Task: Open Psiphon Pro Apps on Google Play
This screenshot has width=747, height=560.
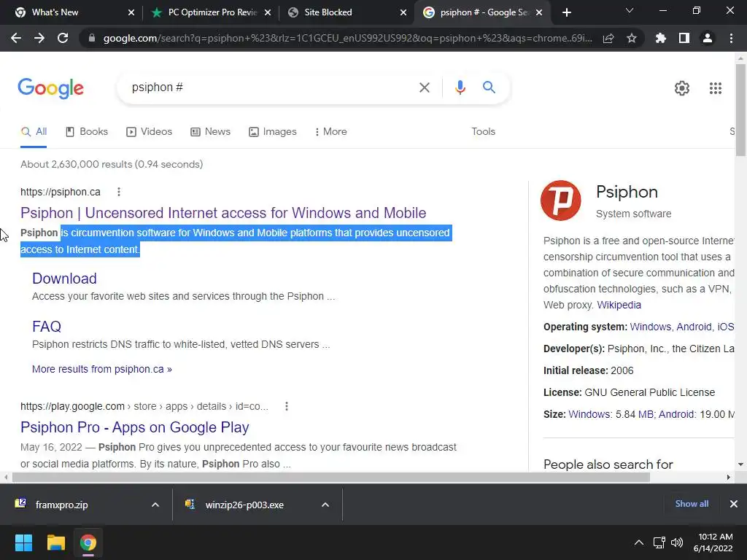Action: (x=135, y=427)
